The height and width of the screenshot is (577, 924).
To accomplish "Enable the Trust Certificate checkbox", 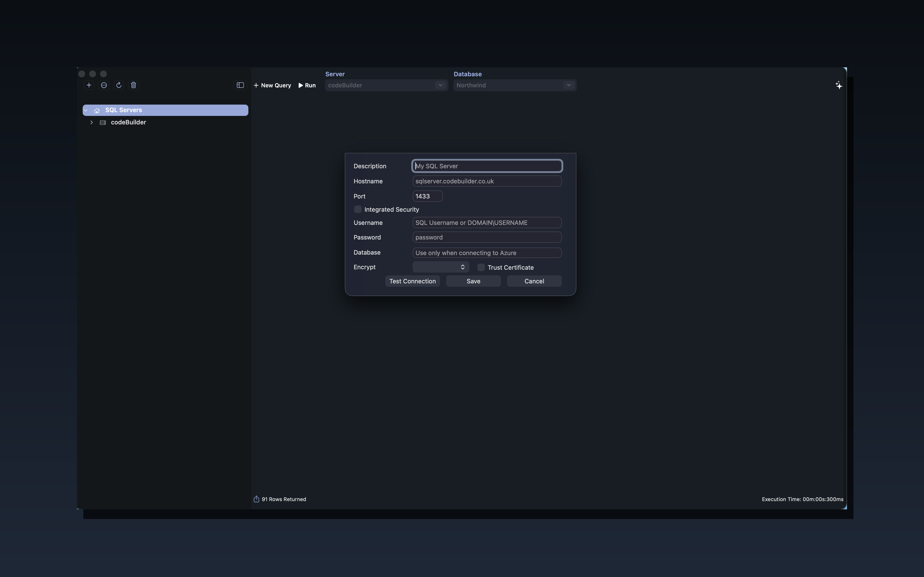I will [x=481, y=267].
